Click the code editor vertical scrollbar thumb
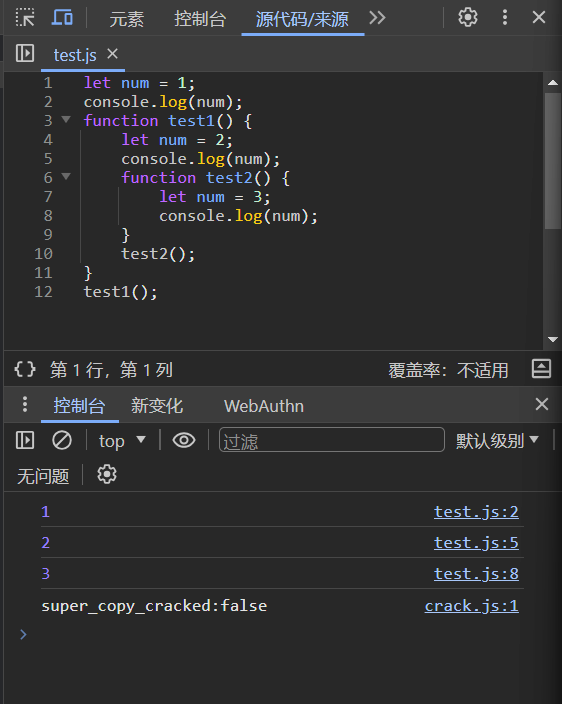The width and height of the screenshot is (562, 704). [x=553, y=161]
